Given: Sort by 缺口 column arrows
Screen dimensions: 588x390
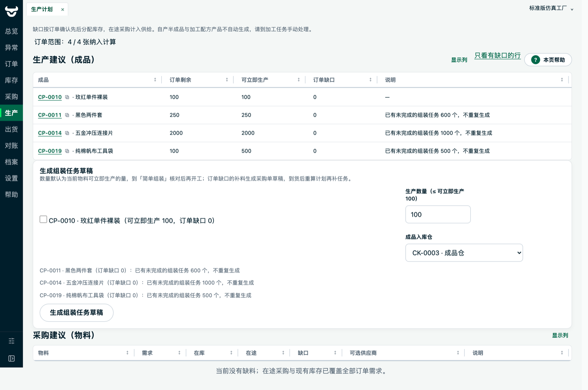Looking at the screenshot, I should point(335,353).
